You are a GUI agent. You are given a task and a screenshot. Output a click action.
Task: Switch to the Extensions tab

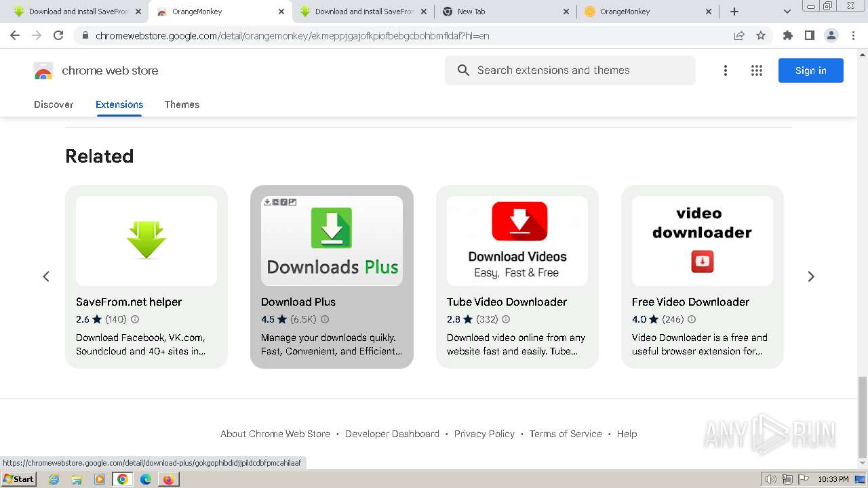click(x=119, y=104)
